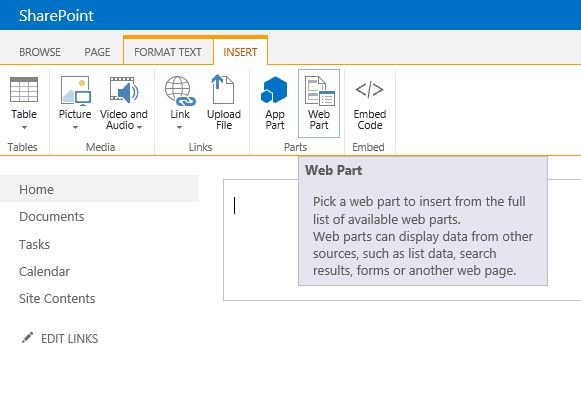Screen dimensions: 581x396
Task: Open the Documents navigation link
Action: pyautogui.click(x=52, y=217)
